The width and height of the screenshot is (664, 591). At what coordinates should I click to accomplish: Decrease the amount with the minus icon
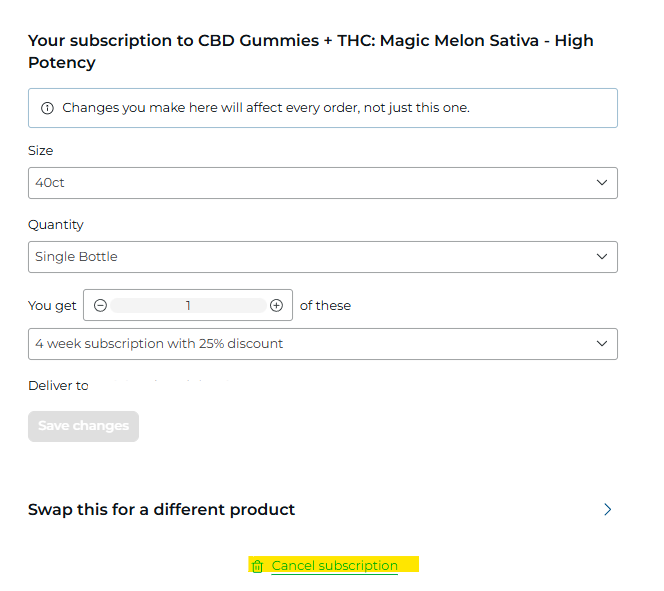pyautogui.click(x=100, y=306)
